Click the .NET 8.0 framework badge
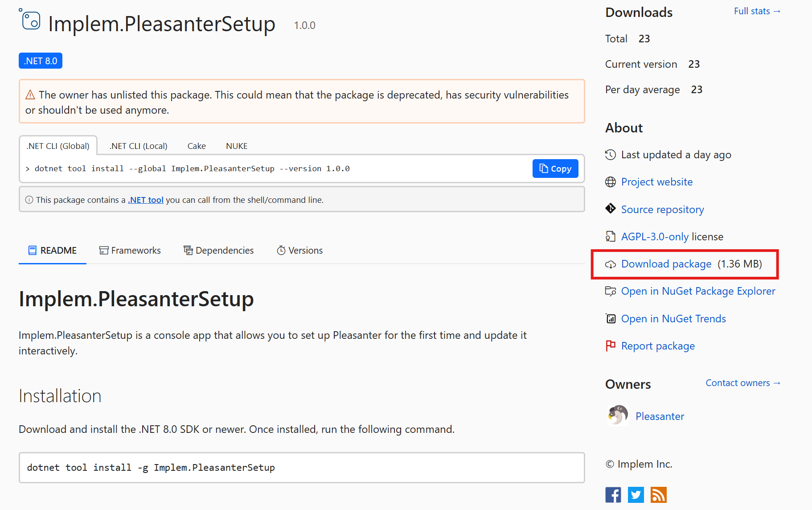The height and width of the screenshot is (510, 812). [x=41, y=61]
